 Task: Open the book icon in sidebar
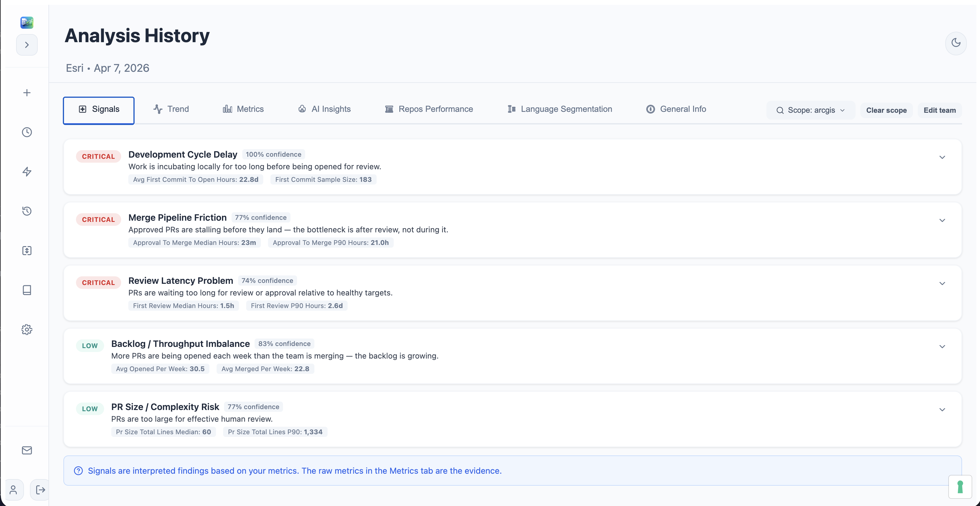coord(27,290)
